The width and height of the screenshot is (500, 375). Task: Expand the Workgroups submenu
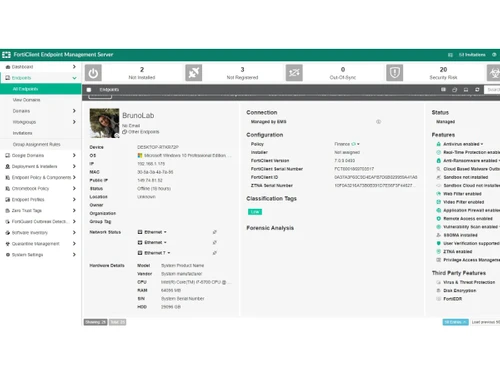74,122
